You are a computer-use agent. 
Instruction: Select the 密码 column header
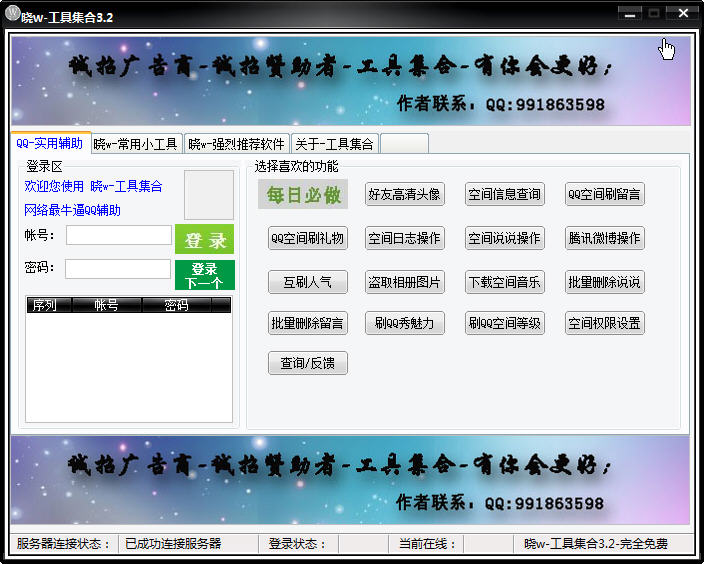click(176, 305)
